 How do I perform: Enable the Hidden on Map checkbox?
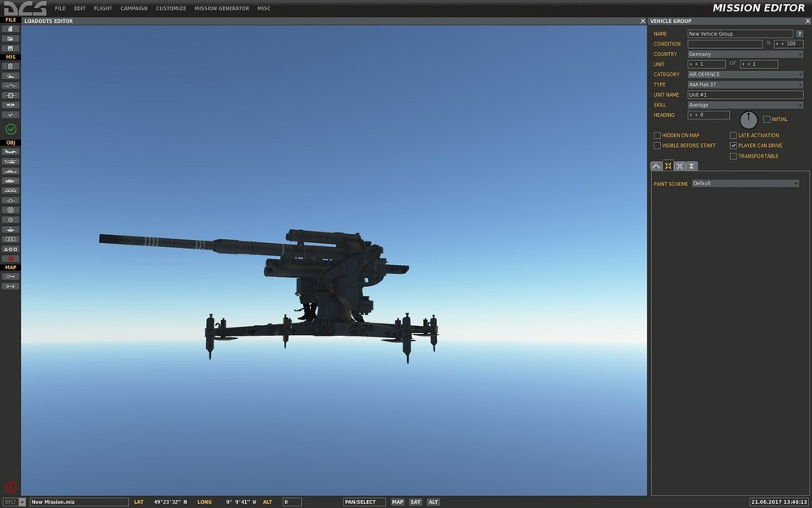[657, 135]
